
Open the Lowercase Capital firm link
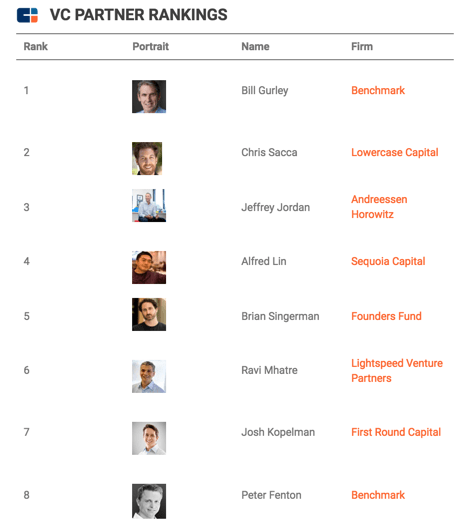coord(395,152)
